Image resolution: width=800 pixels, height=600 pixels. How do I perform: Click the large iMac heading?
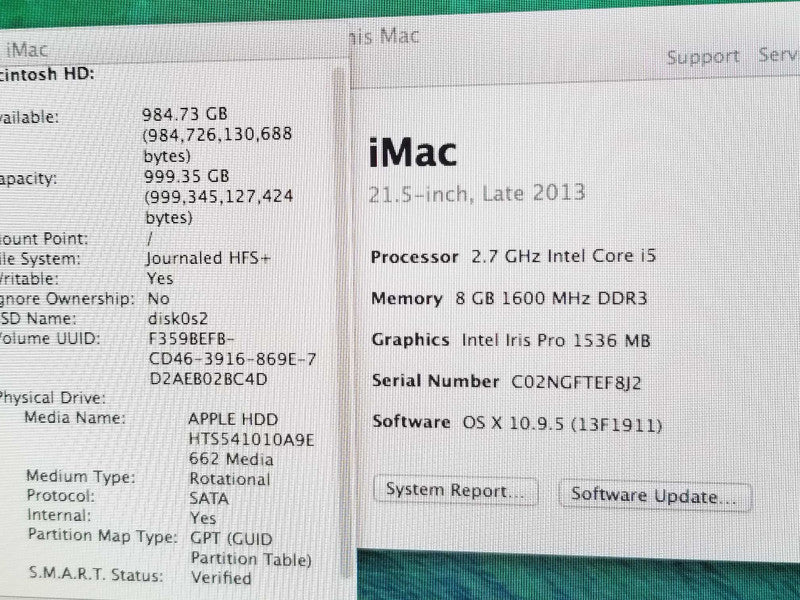coord(412,153)
